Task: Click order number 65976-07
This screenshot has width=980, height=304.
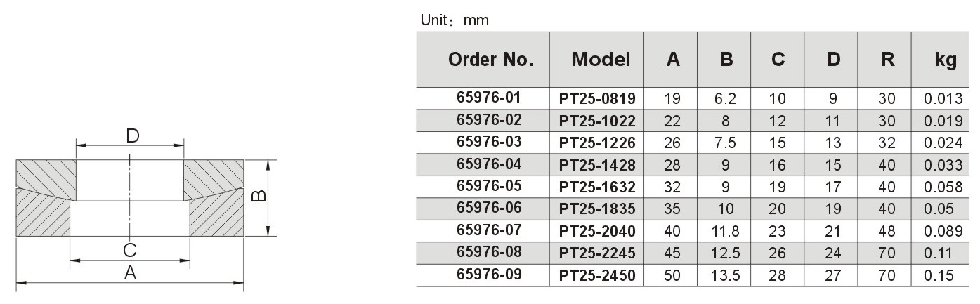Action: (x=489, y=230)
